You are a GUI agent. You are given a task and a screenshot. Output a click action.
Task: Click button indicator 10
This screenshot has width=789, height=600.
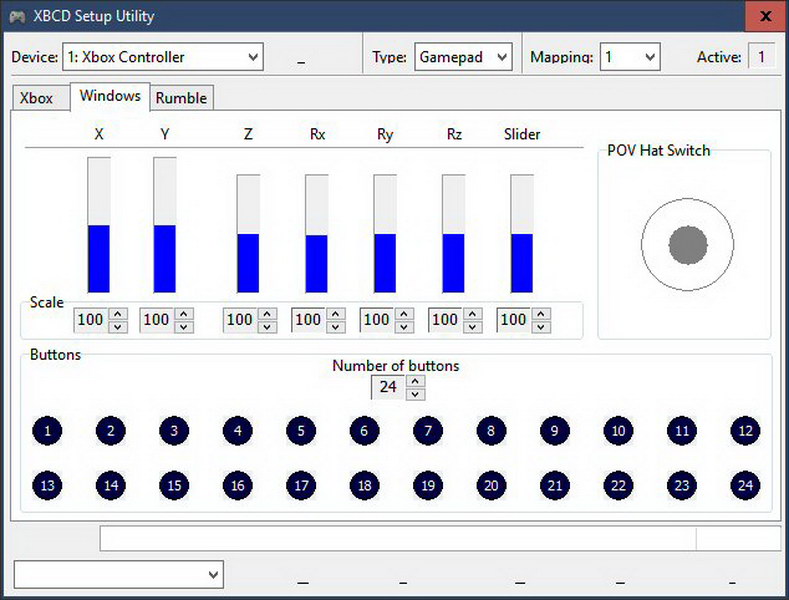point(618,431)
